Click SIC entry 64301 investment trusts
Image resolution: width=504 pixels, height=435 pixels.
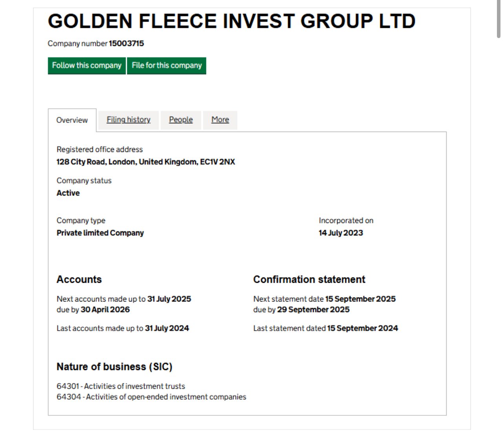click(x=121, y=386)
